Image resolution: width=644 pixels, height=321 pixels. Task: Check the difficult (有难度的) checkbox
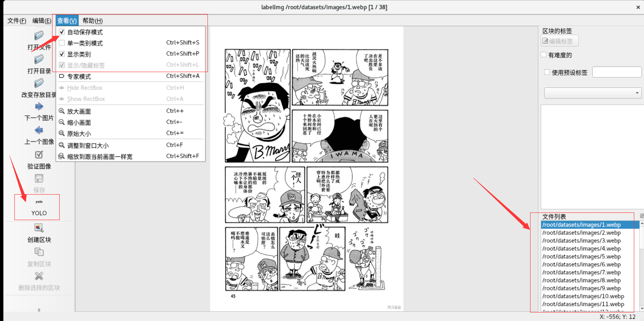(544, 55)
